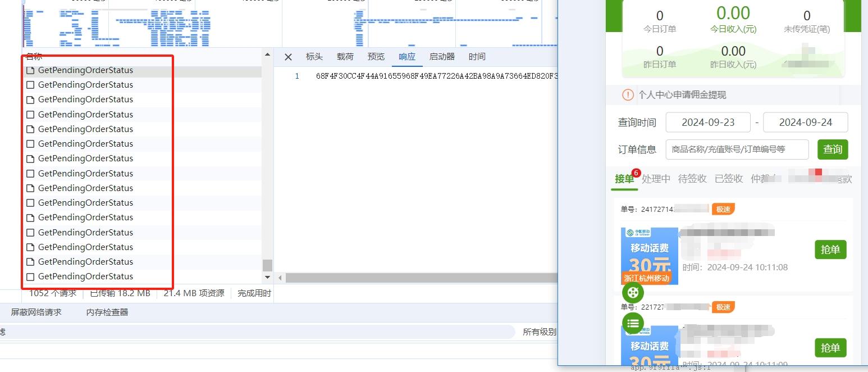Open the 标头 tab

point(314,57)
